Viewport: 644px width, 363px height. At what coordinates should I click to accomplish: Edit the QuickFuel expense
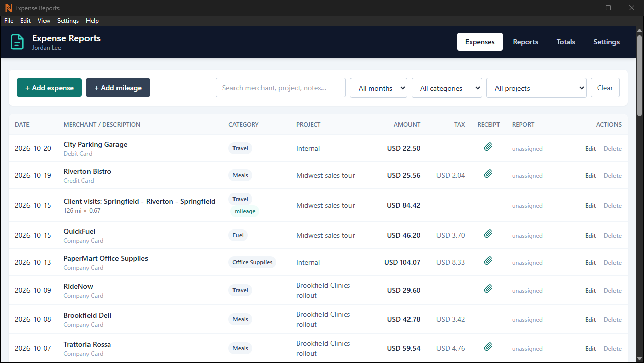590,236
